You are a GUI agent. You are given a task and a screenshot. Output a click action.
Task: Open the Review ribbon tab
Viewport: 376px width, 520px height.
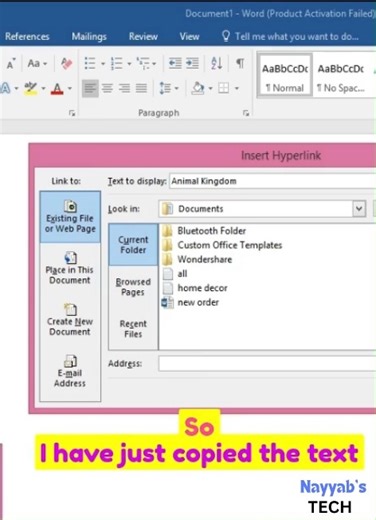pyautogui.click(x=143, y=36)
